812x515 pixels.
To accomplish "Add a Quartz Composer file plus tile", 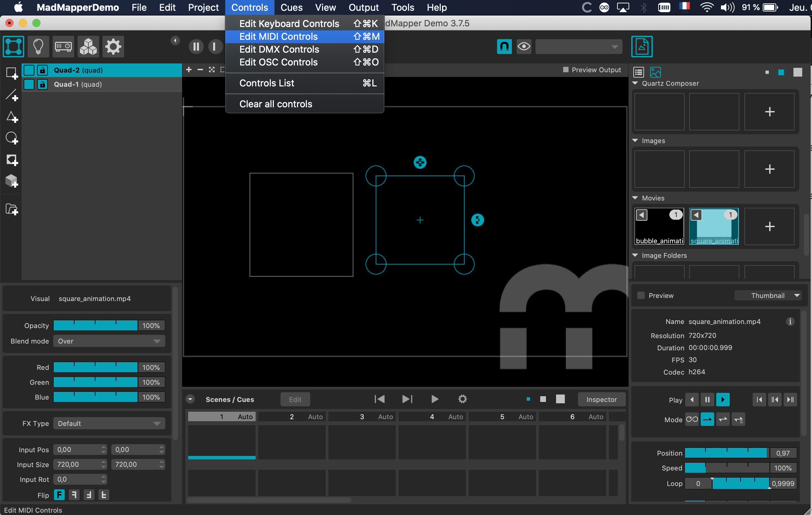I will click(769, 112).
